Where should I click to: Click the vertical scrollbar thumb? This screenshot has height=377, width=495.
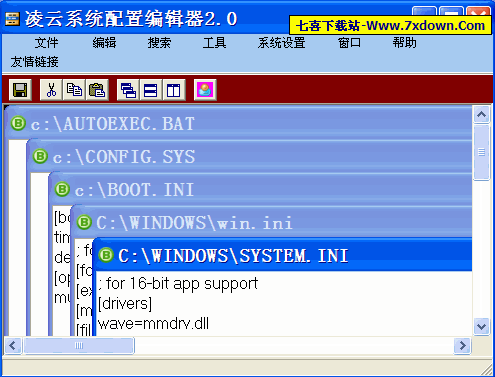click(481, 152)
